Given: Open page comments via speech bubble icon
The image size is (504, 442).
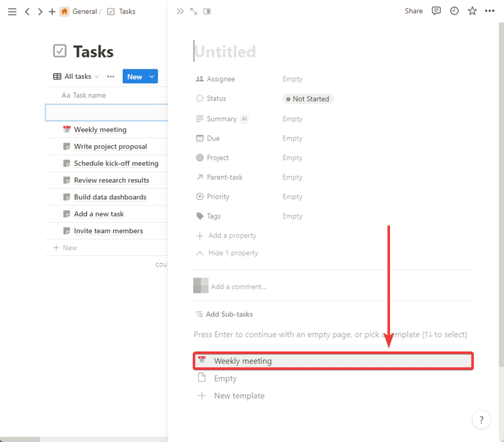Looking at the screenshot, I should pyautogui.click(x=436, y=11).
